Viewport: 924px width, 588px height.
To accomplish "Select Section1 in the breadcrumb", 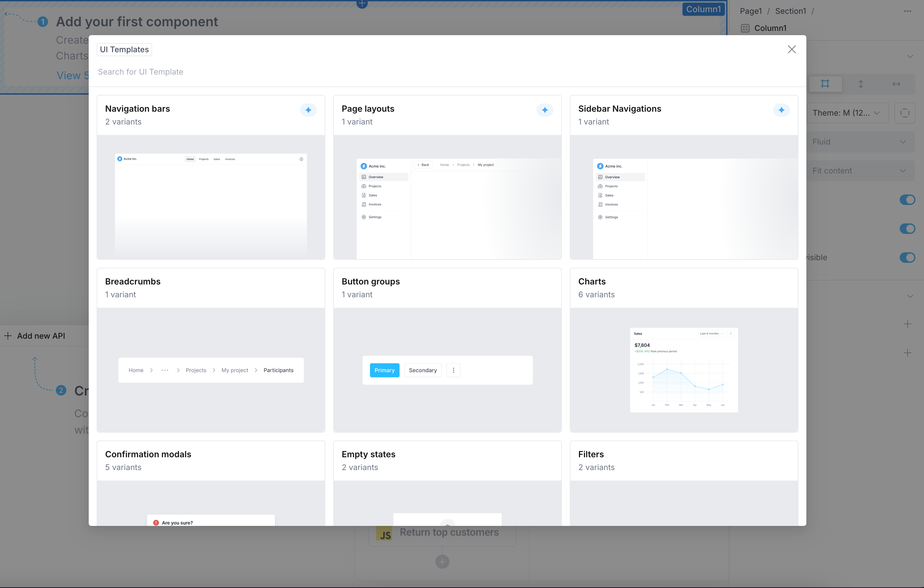I will coord(791,11).
